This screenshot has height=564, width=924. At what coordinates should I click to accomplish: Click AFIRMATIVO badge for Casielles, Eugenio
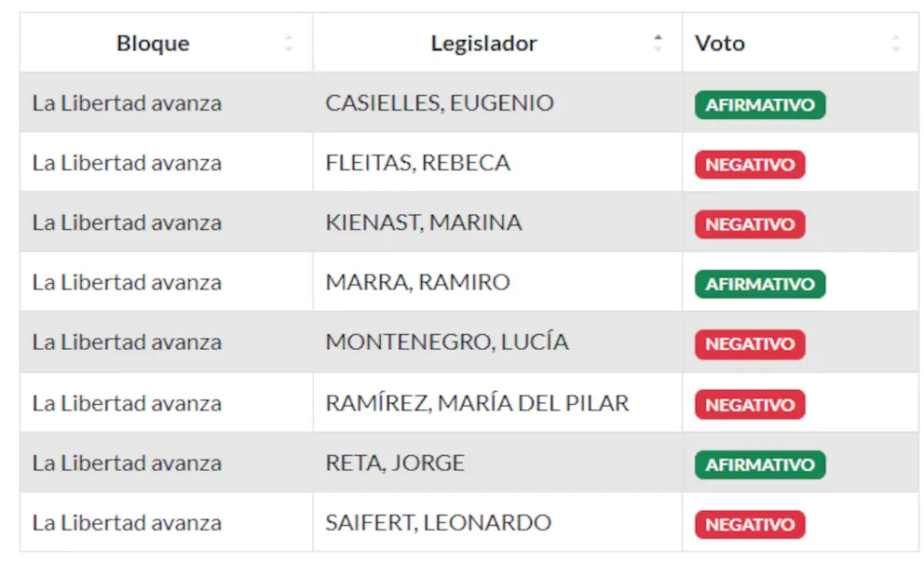(x=760, y=105)
